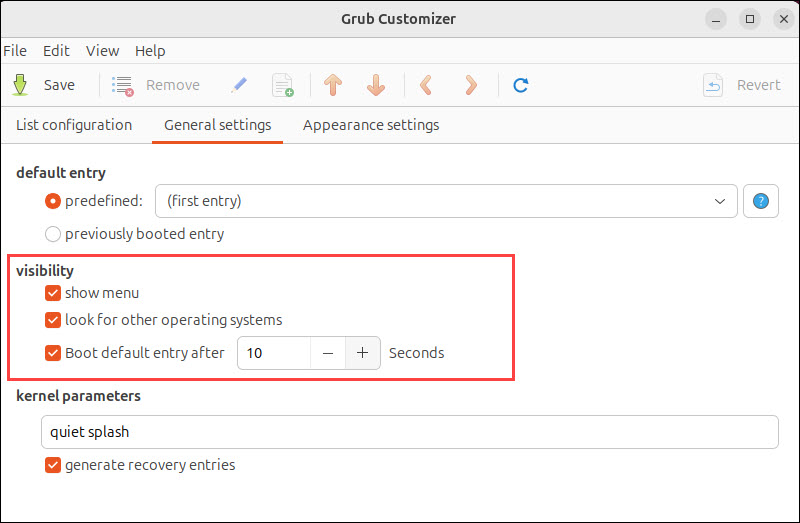Toggle generate recovery entries checkbox
The image size is (800, 523).
(53, 465)
